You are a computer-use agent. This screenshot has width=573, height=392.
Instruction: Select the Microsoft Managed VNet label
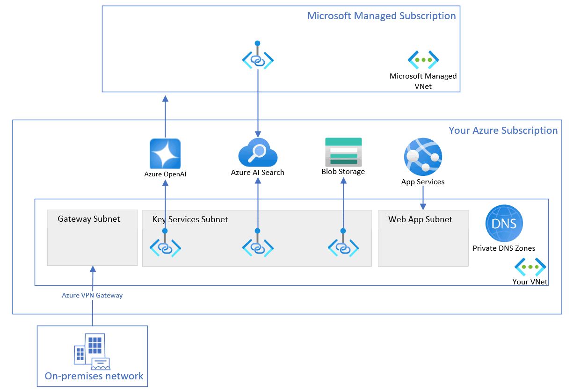423,81
